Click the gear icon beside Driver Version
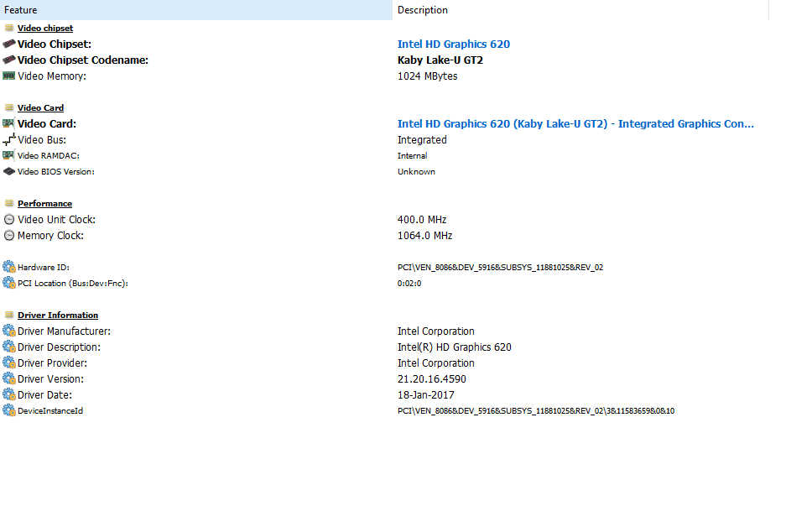812x506 pixels. [x=8, y=378]
